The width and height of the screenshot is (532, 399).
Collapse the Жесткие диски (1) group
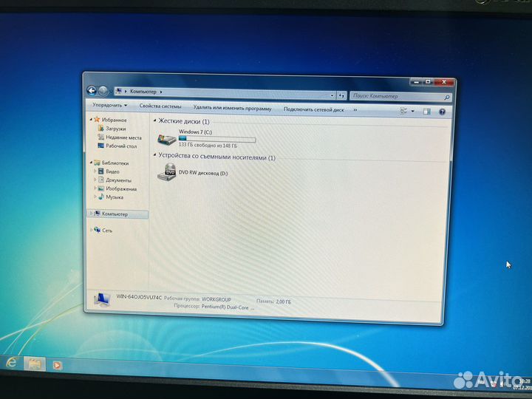(x=155, y=120)
